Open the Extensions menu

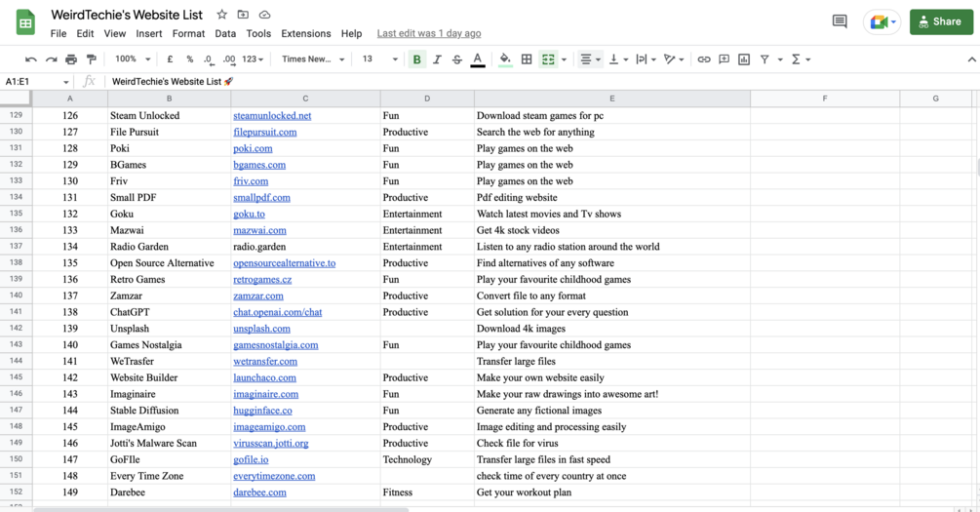pyautogui.click(x=305, y=34)
